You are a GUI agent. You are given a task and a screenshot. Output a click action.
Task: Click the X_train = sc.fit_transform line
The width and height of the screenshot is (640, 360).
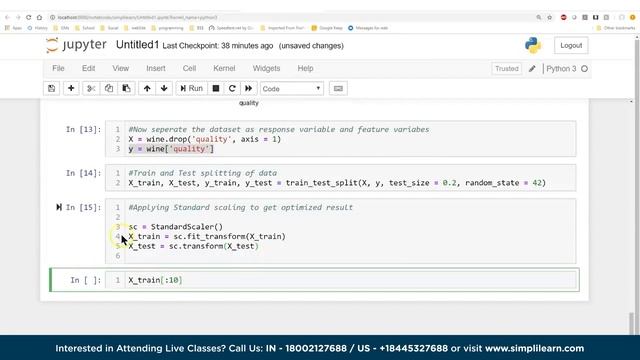pos(207,237)
